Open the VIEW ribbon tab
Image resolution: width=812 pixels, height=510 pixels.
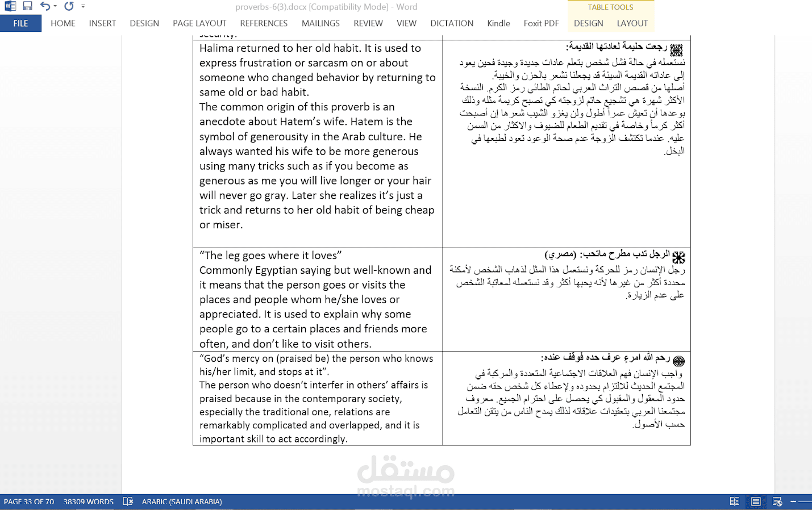(406, 23)
